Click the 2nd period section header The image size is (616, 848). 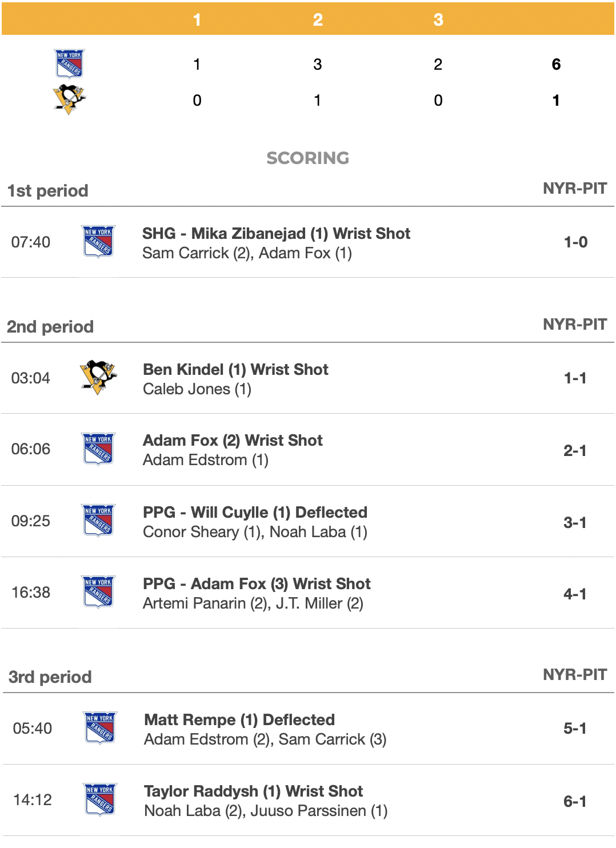tap(50, 327)
